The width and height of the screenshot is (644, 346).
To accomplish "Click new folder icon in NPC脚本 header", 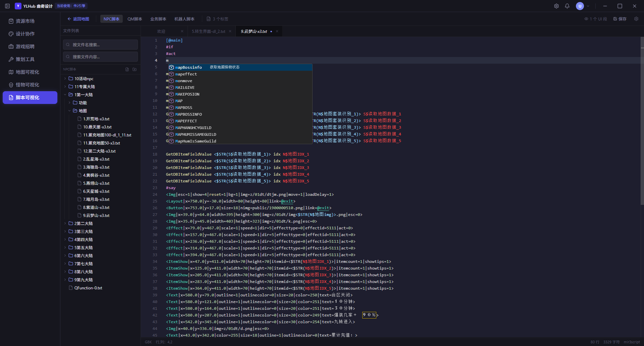I will pos(135,69).
